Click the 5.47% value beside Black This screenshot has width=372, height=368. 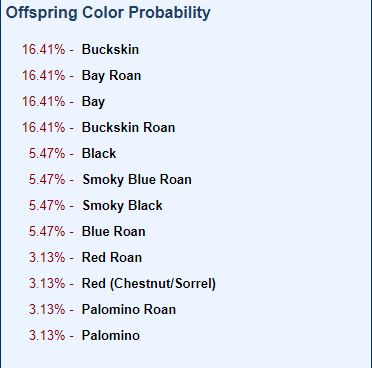47,153
